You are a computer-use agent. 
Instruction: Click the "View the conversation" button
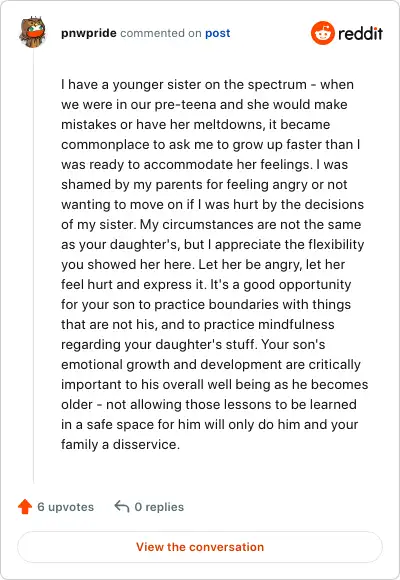(200, 547)
